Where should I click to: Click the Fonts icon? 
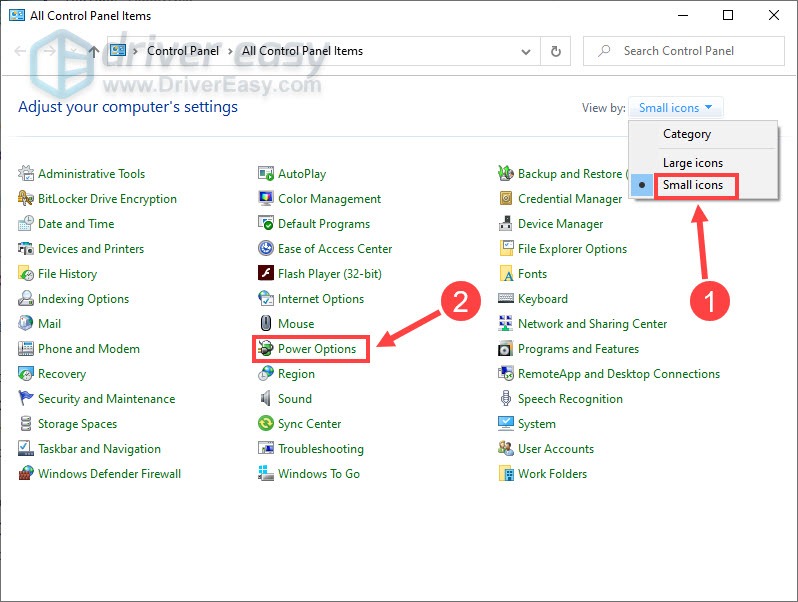[506, 273]
